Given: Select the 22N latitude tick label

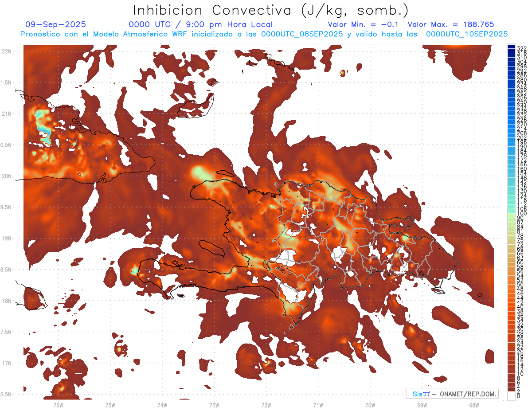Looking at the screenshot, I should (7, 51).
